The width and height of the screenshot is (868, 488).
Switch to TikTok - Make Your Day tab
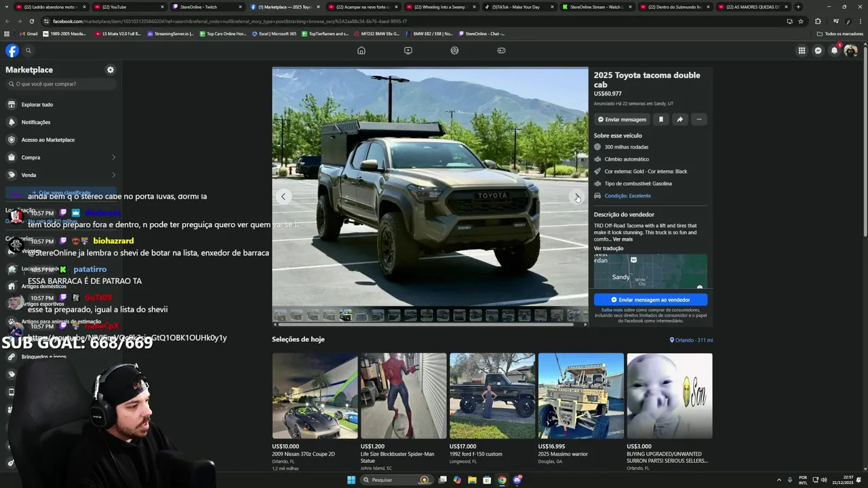[x=519, y=7]
